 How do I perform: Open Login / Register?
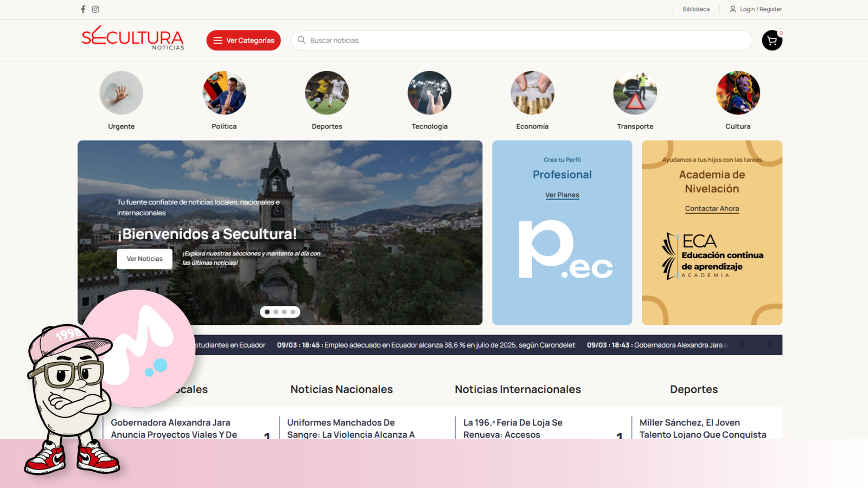(x=756, y=9)
